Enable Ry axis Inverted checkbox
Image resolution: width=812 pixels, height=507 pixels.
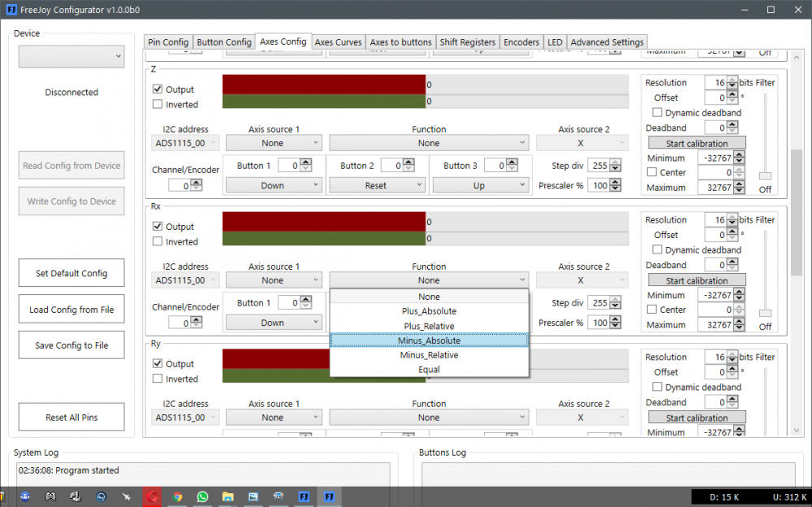pyautogui.click(x=158, y=379)
